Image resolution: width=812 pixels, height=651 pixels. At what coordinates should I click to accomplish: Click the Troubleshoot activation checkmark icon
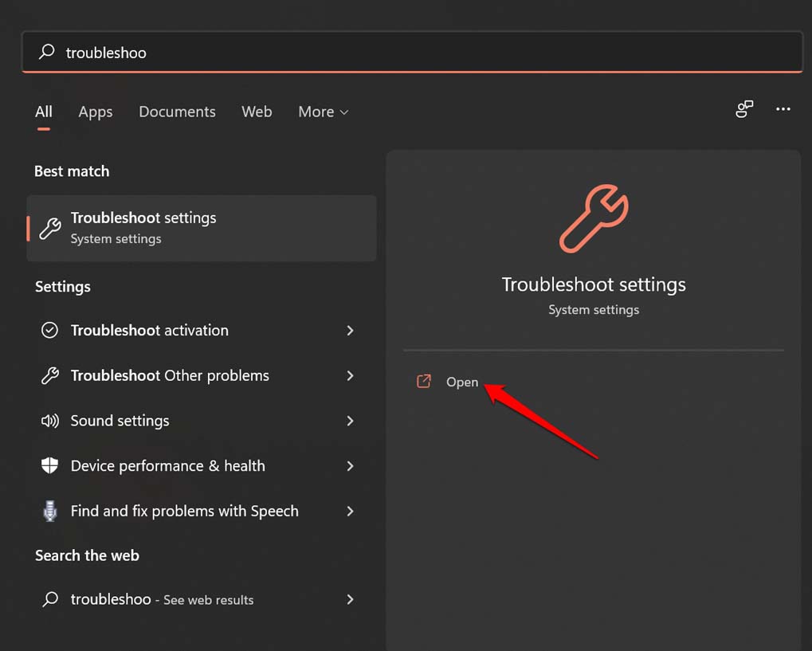point(49,330)
